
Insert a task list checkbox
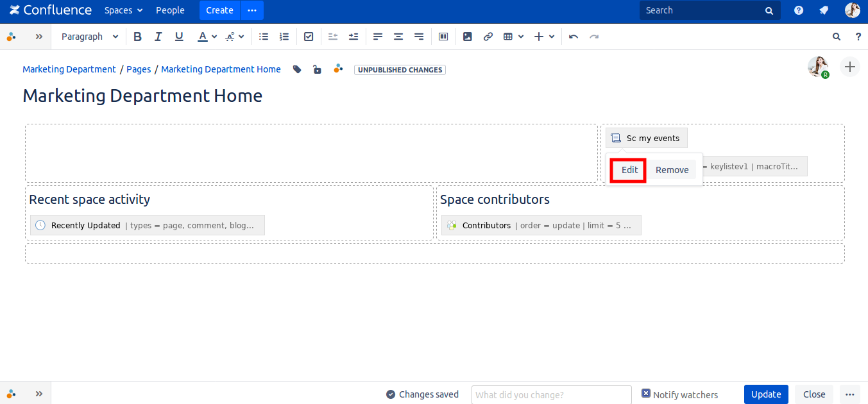click(x=309, y=37)
